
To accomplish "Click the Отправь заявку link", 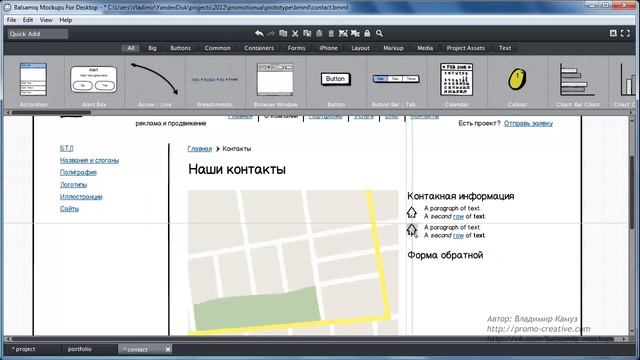I will pyautogui.click(x=528, y=123).
